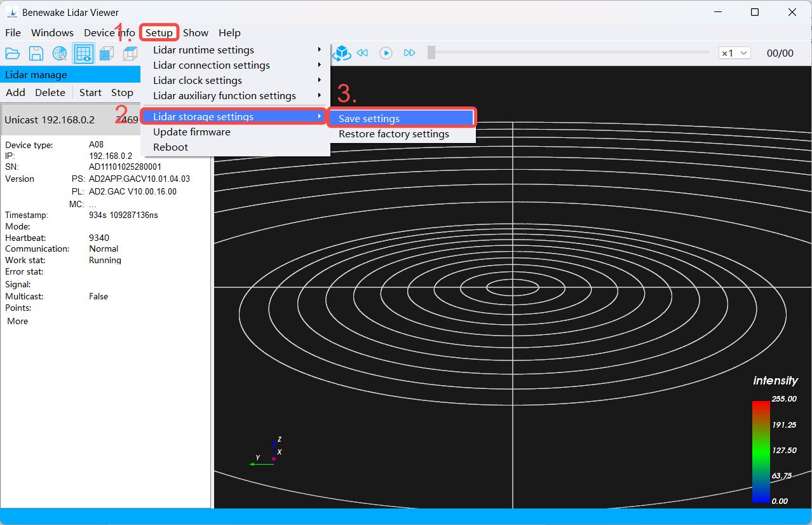Click the XYZ axis orientation indicator

pyautogui.click(x=266, y=451)
